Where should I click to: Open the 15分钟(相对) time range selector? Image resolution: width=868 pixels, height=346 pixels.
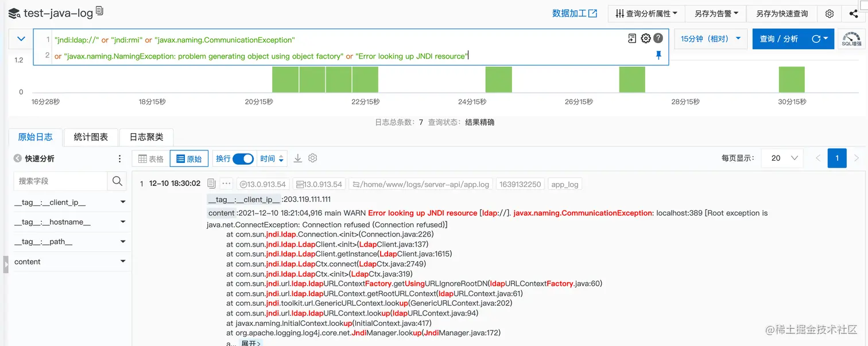click(711, 39)
